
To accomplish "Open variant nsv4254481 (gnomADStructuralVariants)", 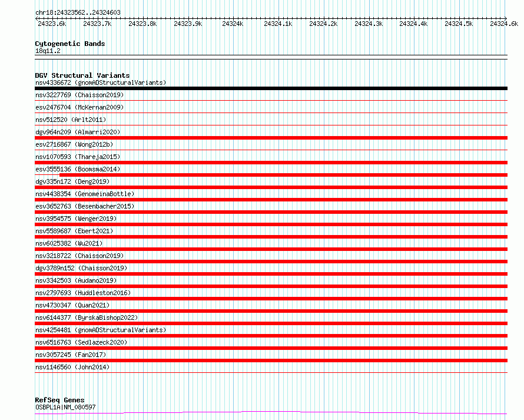I will click(x=101, y=330).
